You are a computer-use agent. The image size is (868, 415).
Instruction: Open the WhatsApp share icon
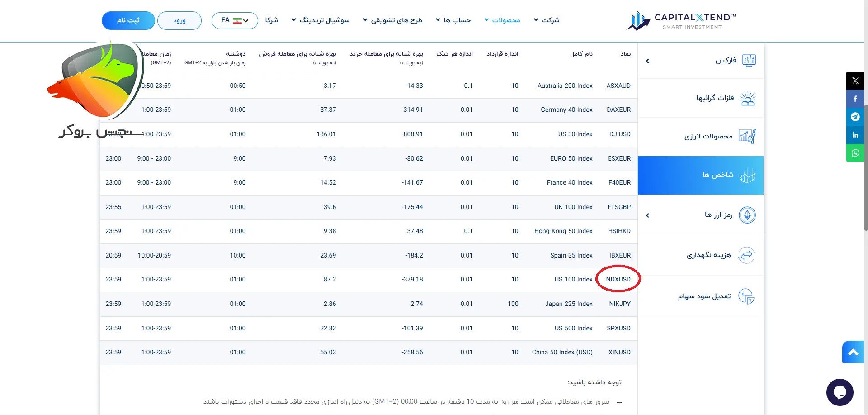(855, 153)
